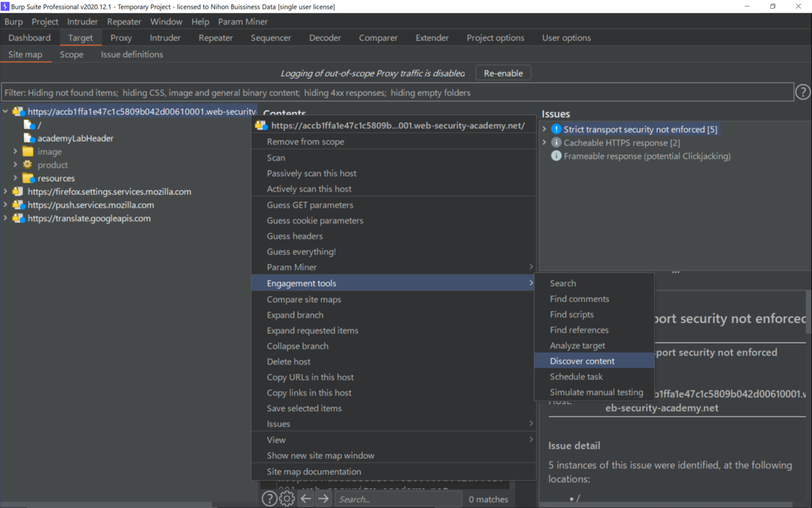Go to previous match with the left arrow icon
812x508 pixels.
pyautogui.click(x=305, y=498)
